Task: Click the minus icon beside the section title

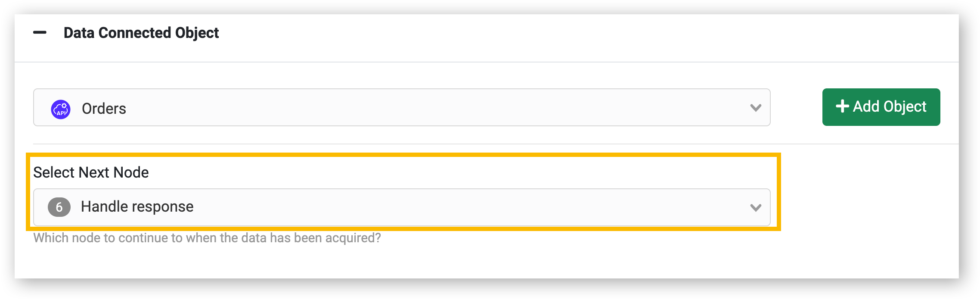Action: pyautogui.click(x=40, y=33)
